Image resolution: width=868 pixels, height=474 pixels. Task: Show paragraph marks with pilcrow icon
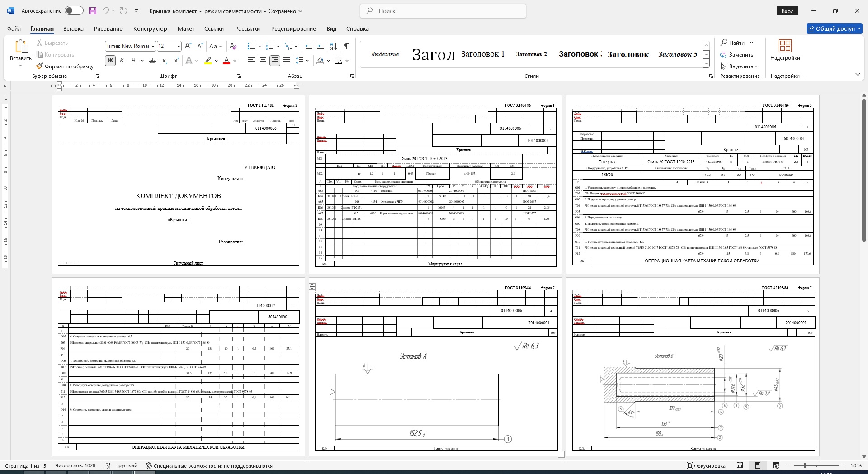(x=346, y=46)
